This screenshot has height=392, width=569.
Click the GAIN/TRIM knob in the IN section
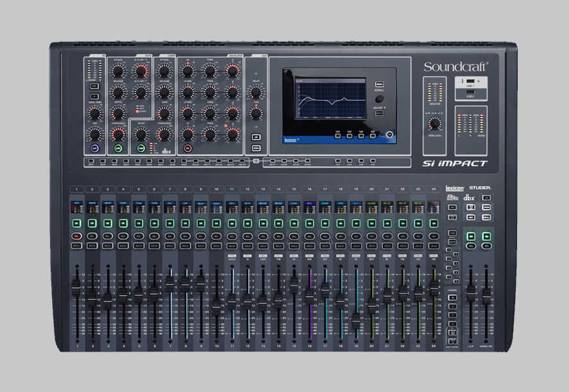point(94,113)
